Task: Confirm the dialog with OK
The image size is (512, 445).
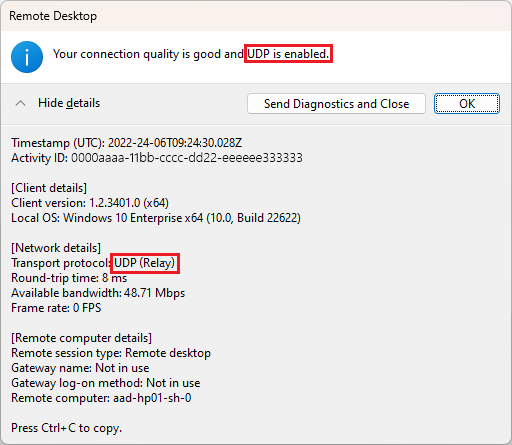Action: [x=467, y=104]
